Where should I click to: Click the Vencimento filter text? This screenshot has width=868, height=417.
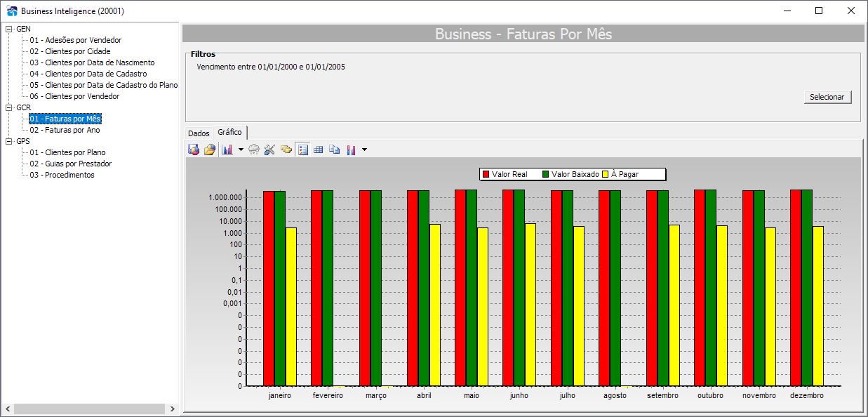271,67
